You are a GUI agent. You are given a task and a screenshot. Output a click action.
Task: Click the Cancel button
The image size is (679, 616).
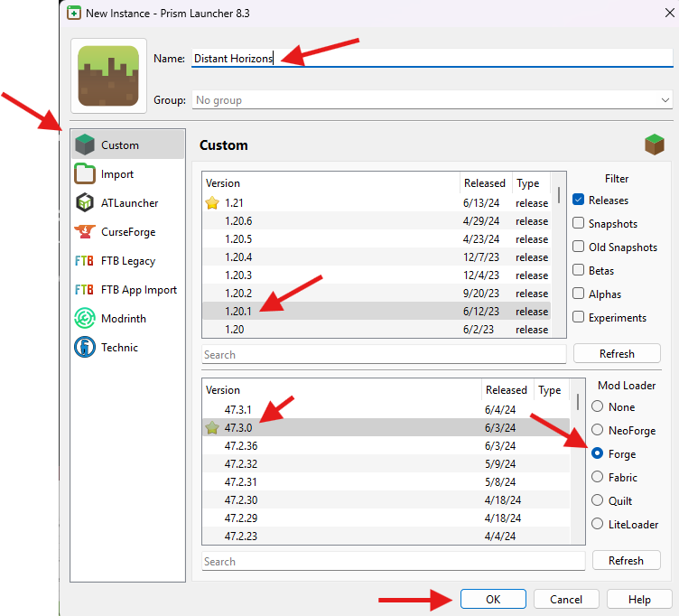[x=566, y=599]
